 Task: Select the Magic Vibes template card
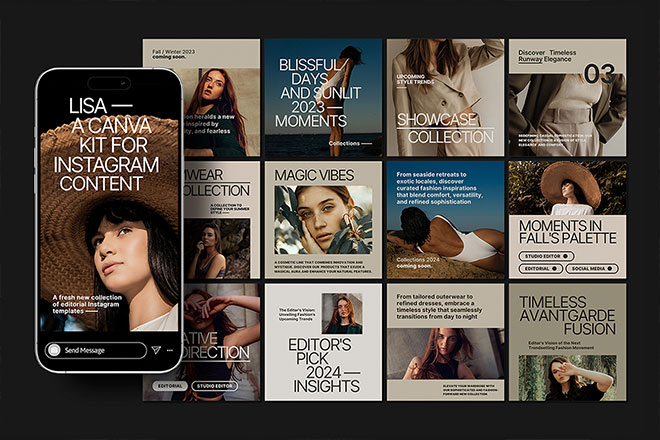(x=323, y=220)
